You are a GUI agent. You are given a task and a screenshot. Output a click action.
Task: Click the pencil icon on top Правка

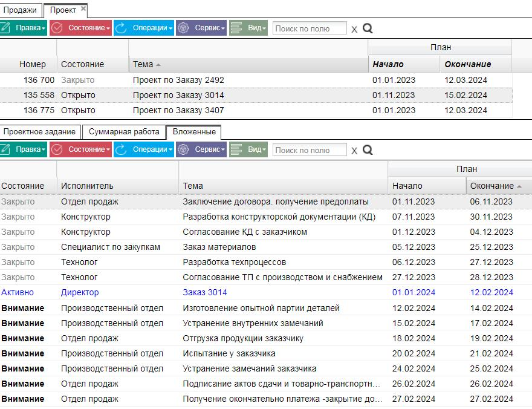5,28
